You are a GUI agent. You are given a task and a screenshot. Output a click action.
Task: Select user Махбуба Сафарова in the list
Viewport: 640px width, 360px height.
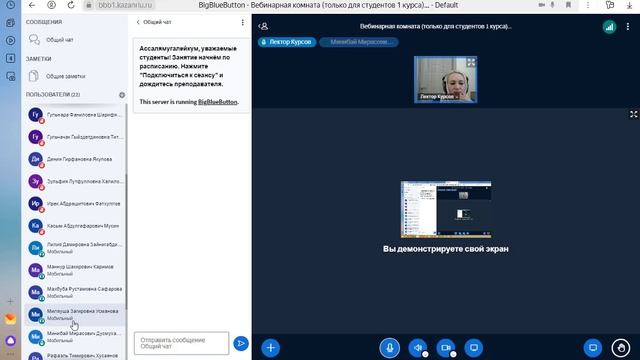pos(75,292)
